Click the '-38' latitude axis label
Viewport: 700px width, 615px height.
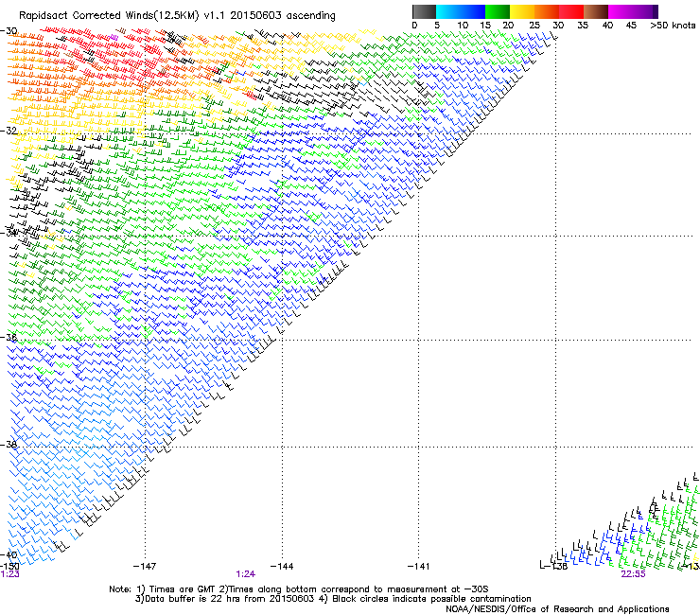pyautogui.click(x=9, y=445)
